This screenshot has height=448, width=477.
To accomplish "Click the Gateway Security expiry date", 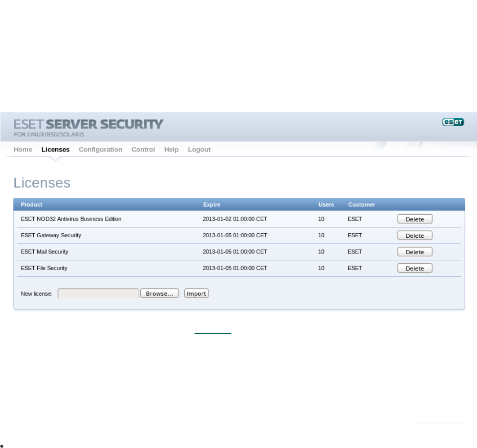I will click(235, 235).
